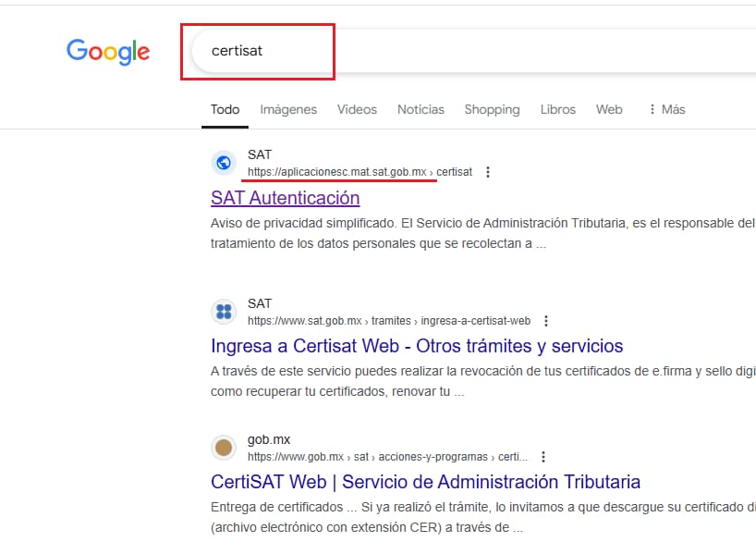Expand the Más menu
Viewport: 756px width, 554px height.
click(667, 109)
